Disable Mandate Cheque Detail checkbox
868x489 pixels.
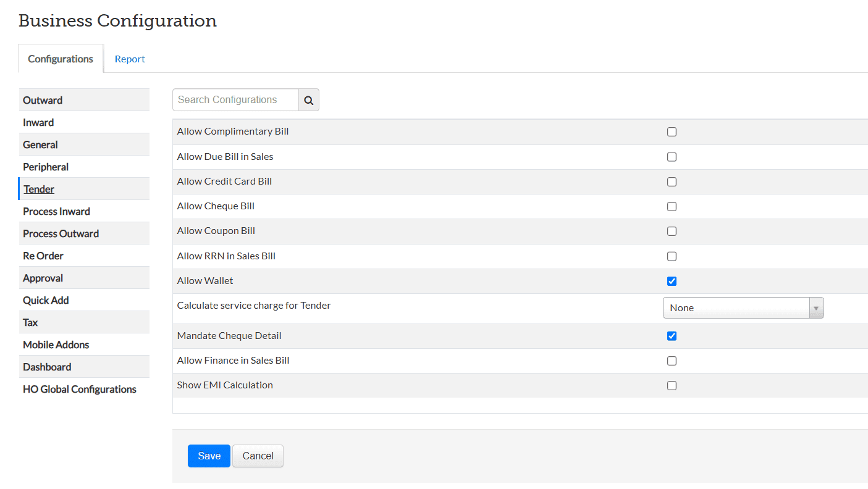(x=672, y=336)
